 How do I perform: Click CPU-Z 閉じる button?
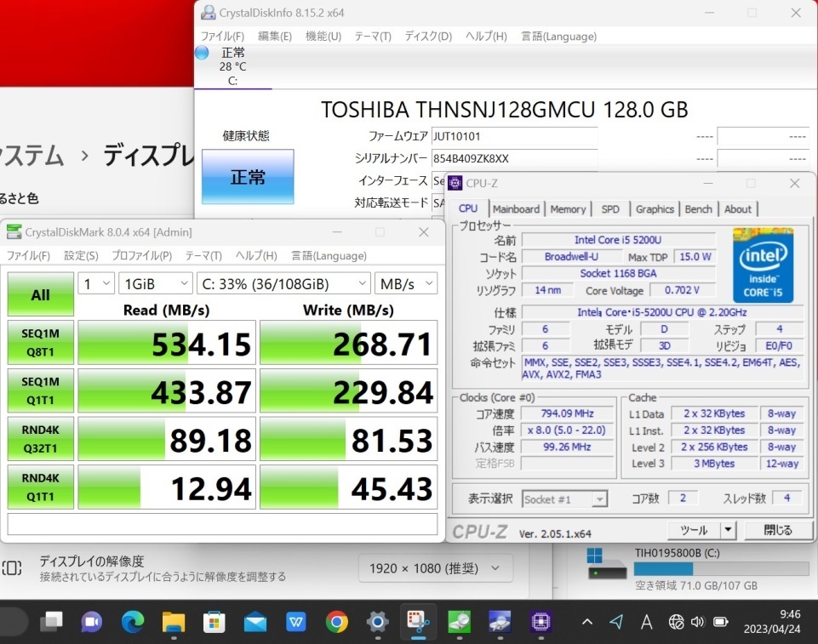[778, 530]
